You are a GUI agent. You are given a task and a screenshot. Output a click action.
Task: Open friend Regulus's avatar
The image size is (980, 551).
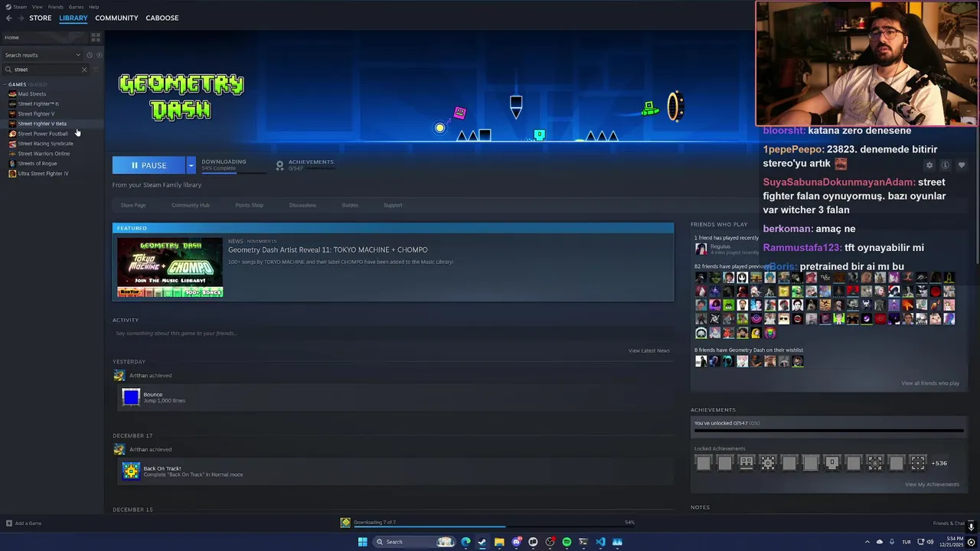point(701,249)
